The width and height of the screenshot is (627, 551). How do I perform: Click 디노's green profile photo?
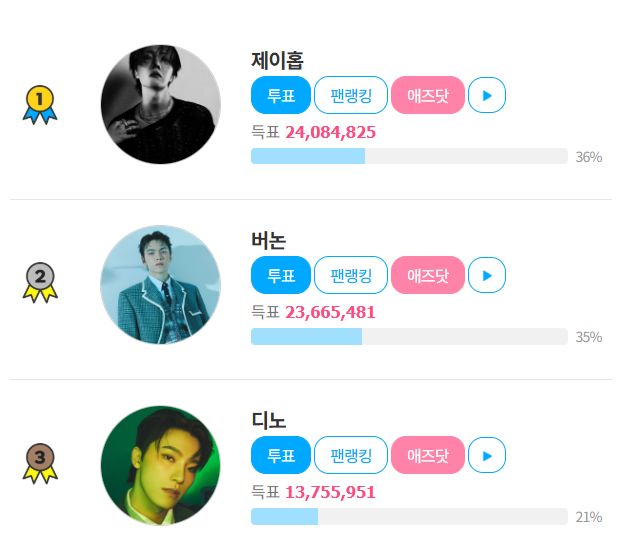point(160,465)
